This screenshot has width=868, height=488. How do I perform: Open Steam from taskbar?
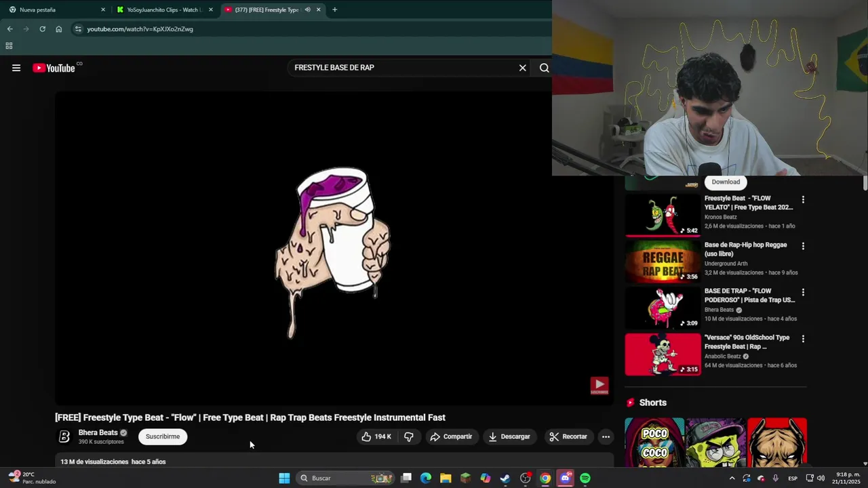click(x=505, y=478)
